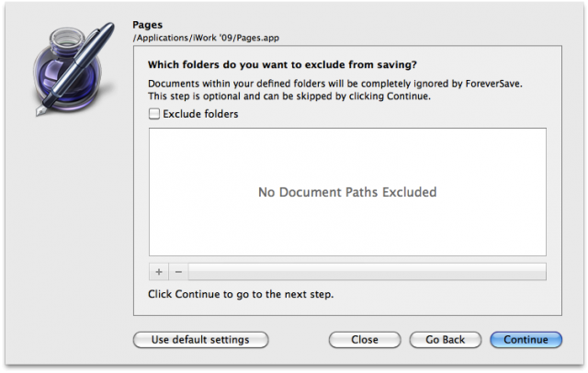The image size is (588, 373).
Task: Close the ForeverSave setup dialog
Action: (365, 340)
